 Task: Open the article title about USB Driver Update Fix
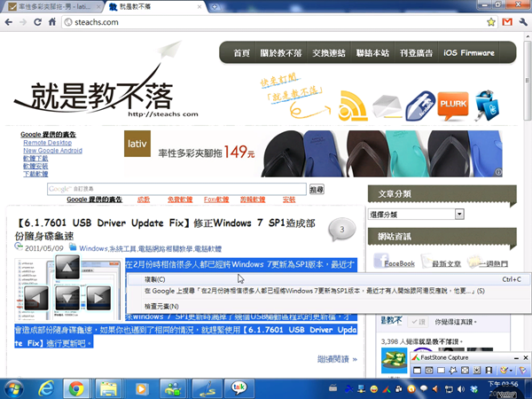[165, 230]
